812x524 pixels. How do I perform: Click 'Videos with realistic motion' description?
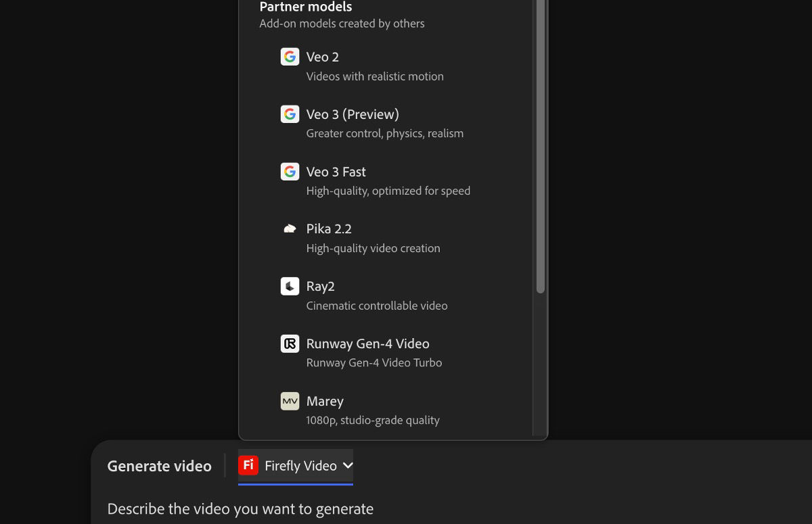pos(375,76)
